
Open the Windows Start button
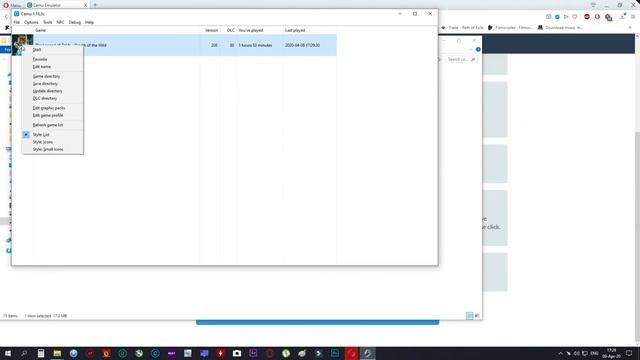(x=8, y=353)
